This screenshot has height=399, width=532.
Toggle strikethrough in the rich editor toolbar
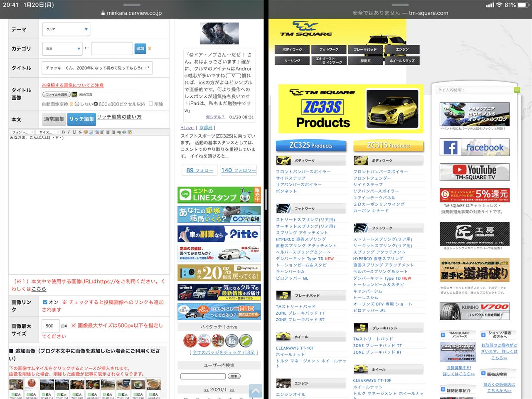click(80, 132)
